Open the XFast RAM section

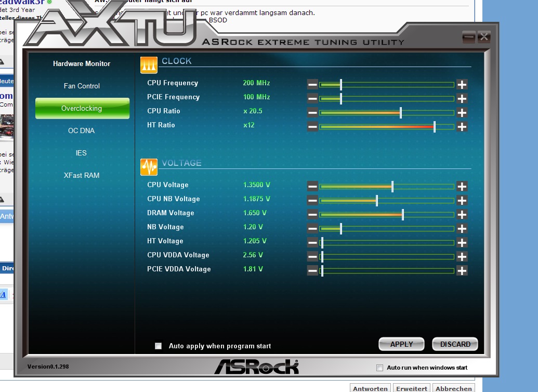click(82, 175)
